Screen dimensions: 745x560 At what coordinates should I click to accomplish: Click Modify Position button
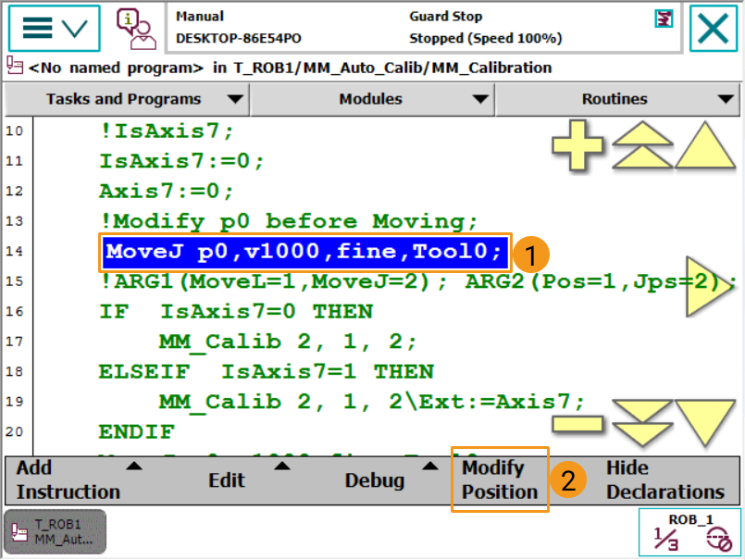pyautogui.click(x=500, y=479)
